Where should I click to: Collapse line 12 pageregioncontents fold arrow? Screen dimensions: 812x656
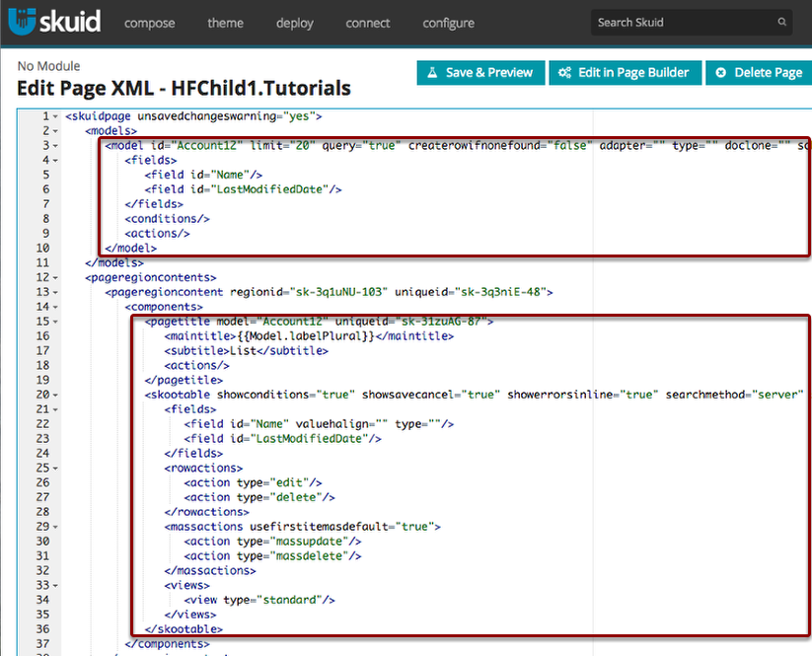55,278
